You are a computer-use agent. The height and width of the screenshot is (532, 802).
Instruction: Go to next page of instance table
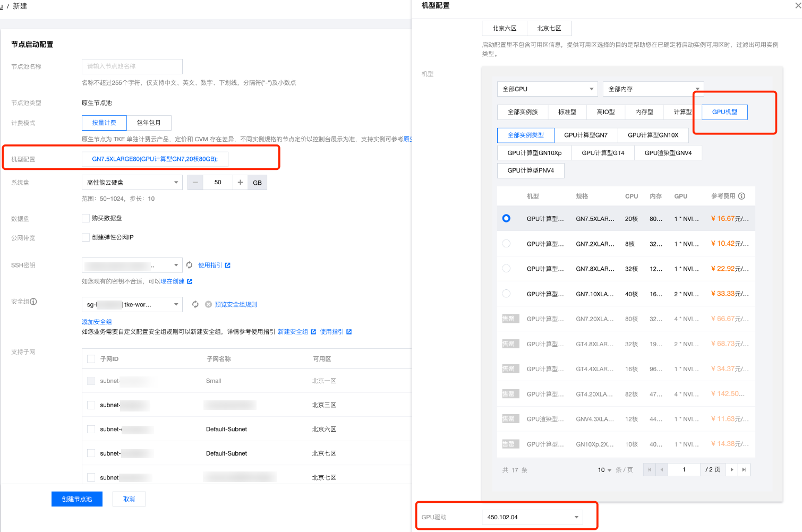[732, 470]
